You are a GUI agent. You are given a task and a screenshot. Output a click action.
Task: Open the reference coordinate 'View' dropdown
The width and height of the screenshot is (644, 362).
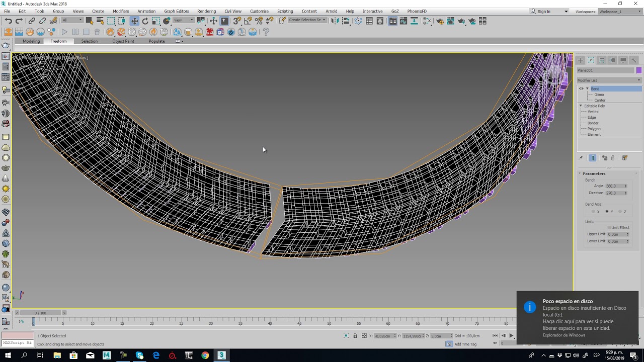(x=184, y=20)
